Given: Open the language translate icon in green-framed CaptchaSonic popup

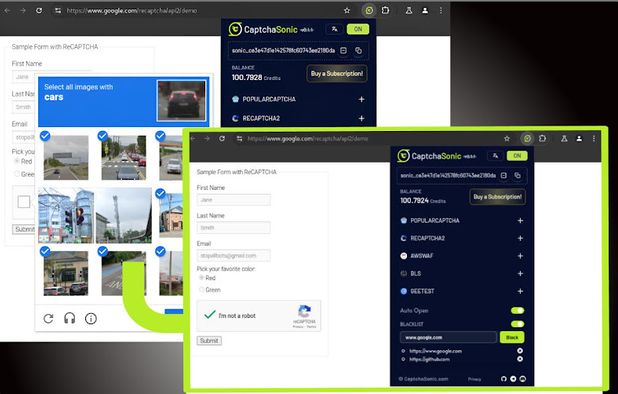Looking at the screenshot, I should pos(495,156).
